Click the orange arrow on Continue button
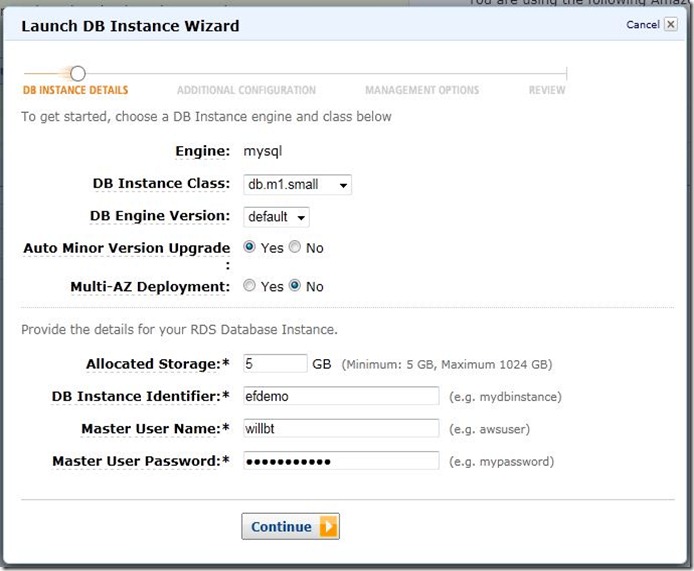The image size is (694, 571). [327, 527]
